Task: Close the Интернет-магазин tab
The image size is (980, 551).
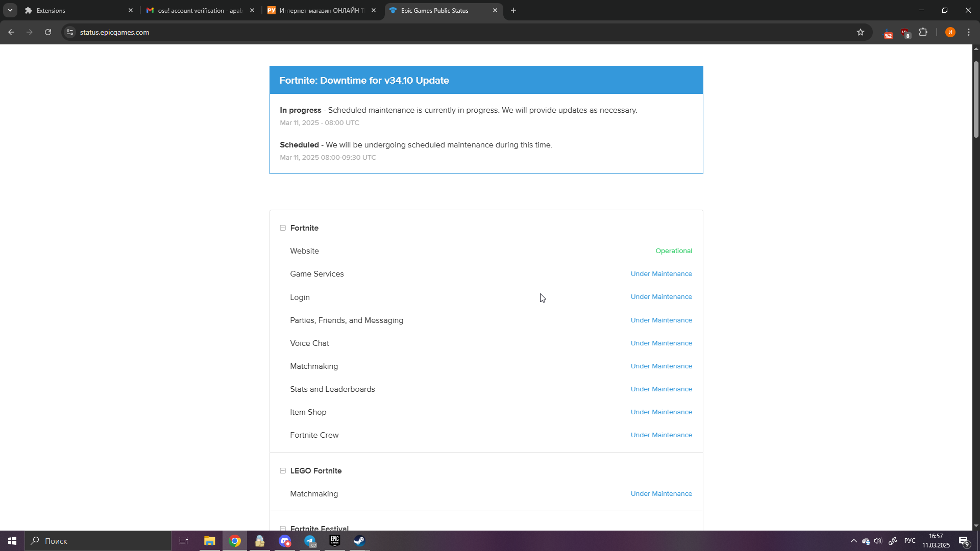Action: (374, 10)
